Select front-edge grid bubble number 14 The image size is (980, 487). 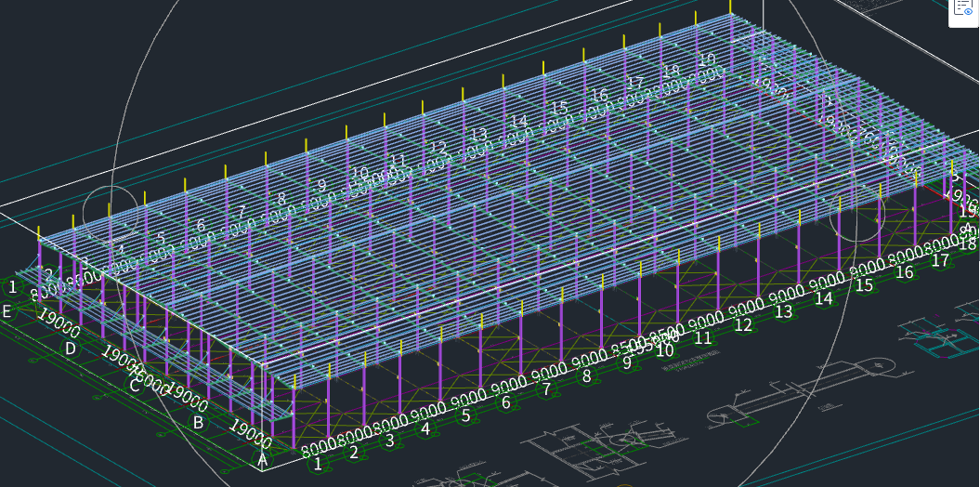[x=824, y=298]
